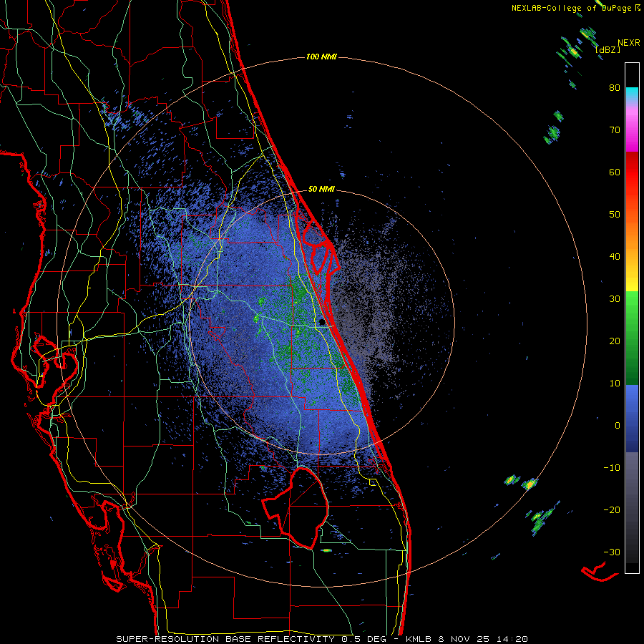Select the "-10" value on the dBZ scale
Image resolution: width=644 pixels, height=644 pixels.
click(612, 468)
